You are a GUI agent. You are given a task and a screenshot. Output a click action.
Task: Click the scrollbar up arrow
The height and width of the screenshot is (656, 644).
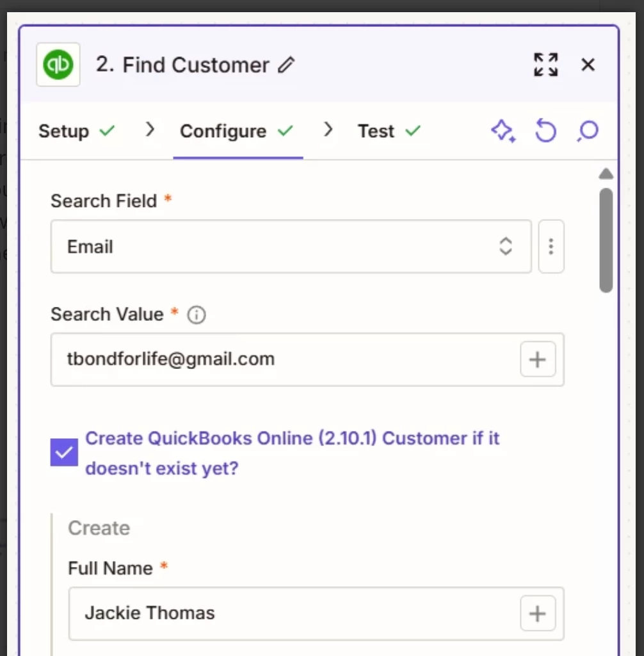click(x=606, y=174)
